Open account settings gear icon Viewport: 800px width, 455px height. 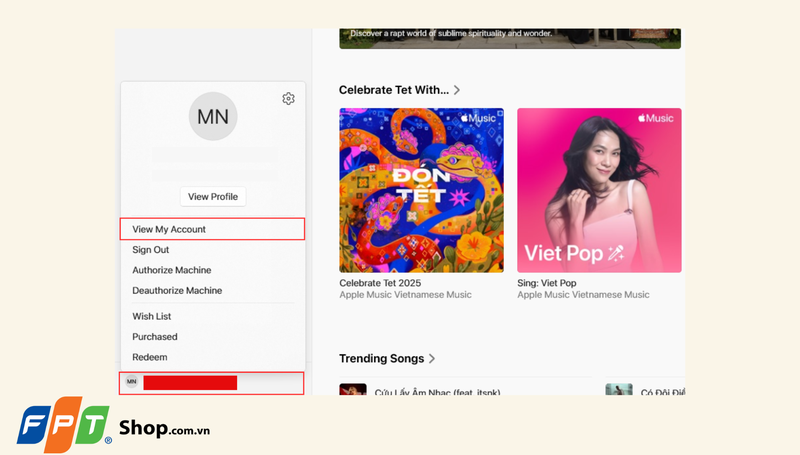coord(288,98)
